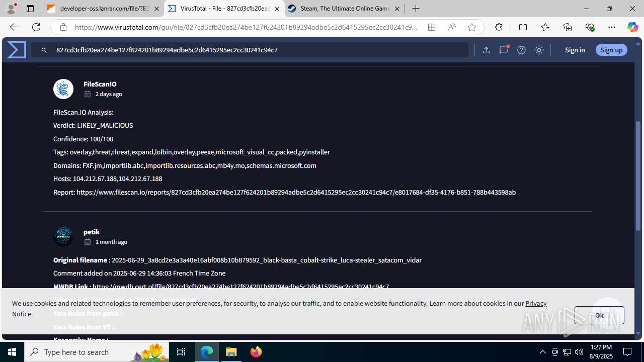Viewport: 644px width, 362px height.
Task: Open Microsoft Edge from taskbar
Action: pyautogui.click(x=207, y=352)
